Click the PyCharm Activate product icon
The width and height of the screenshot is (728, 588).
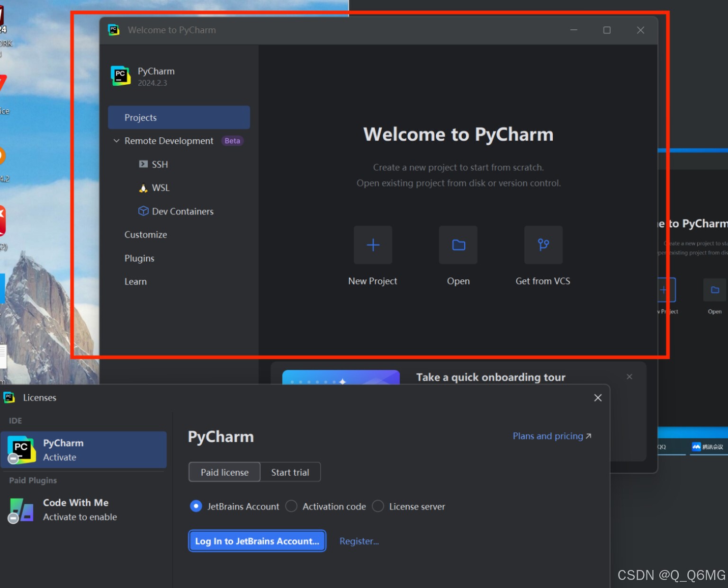[21, 450]
